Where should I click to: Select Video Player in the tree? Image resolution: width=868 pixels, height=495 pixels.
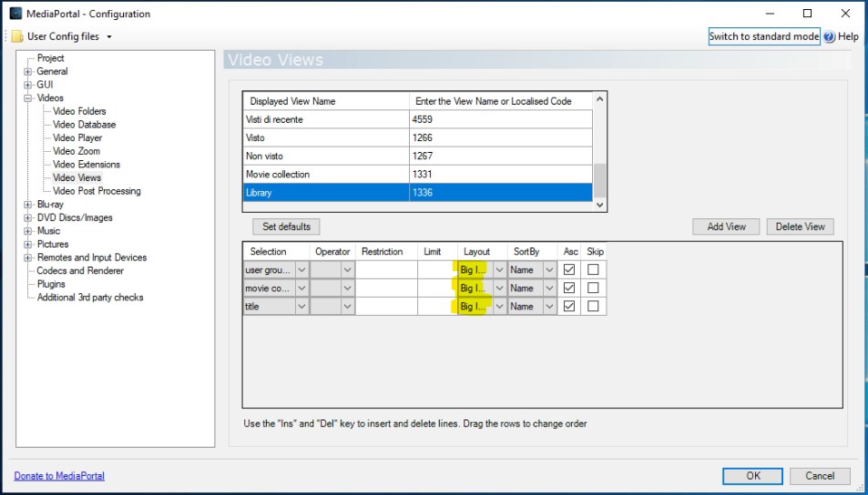pyautogui.click(x=77, y=137)
